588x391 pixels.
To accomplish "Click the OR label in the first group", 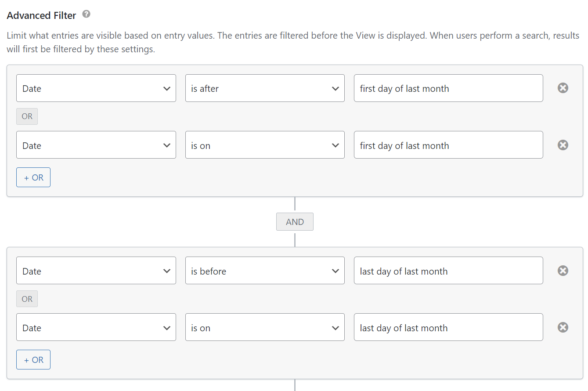I will [27, 116].
